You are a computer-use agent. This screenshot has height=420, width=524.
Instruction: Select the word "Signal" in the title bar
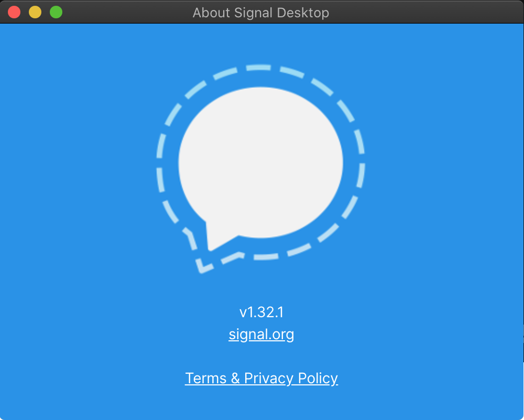(x=254, y=13)
